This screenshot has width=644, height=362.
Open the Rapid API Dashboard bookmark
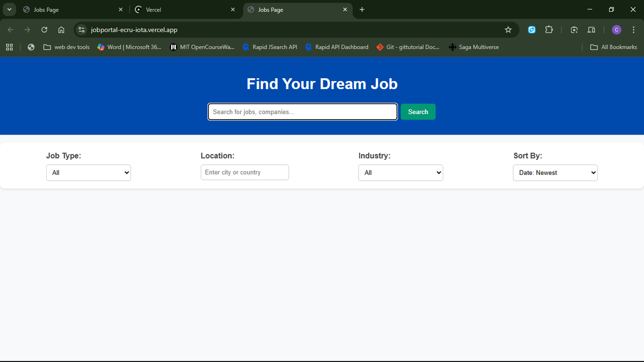(x=337, y=47)
